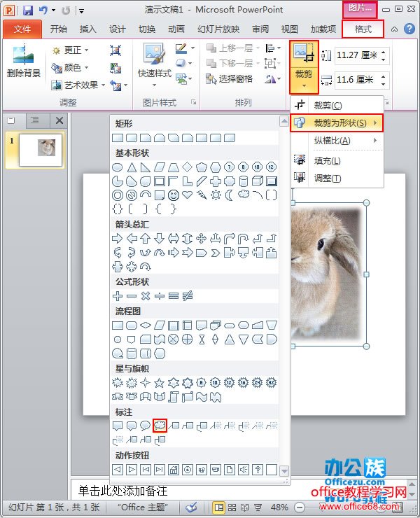Click Compress Pictures icon

pos(115,50)
